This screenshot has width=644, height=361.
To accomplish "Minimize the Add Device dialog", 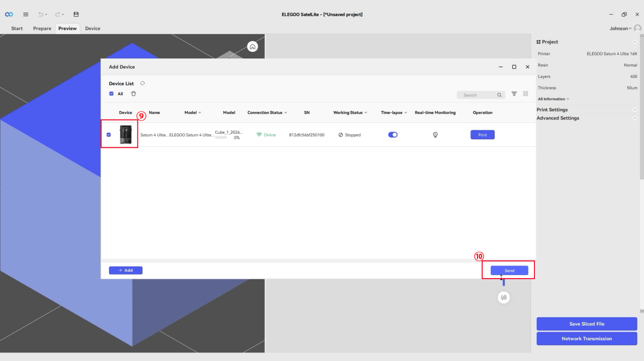I will pyautogui.click(x=501, y=67).
